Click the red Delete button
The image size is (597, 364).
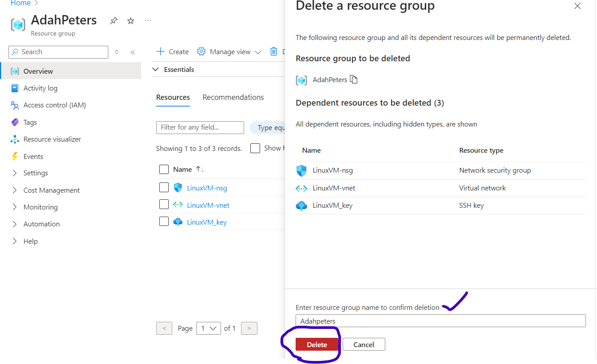317,344
